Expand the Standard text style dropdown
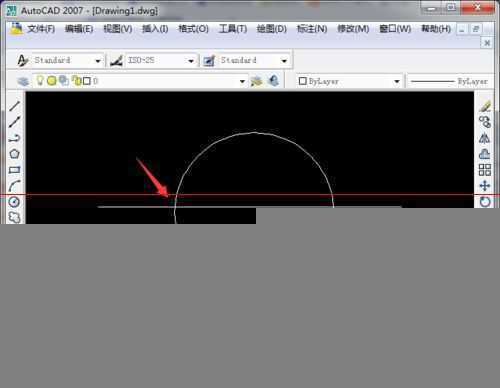This screenshot has height=388, width=500. pos(98,61)
